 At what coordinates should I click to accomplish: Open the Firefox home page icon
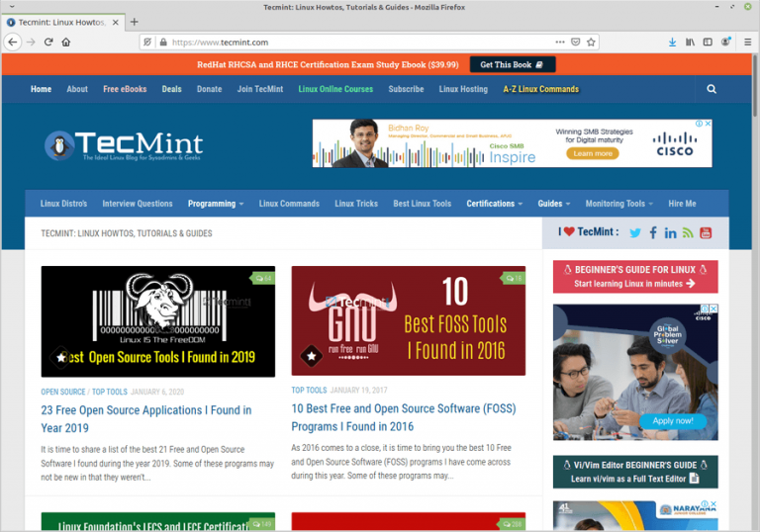(x=66, y=43)
